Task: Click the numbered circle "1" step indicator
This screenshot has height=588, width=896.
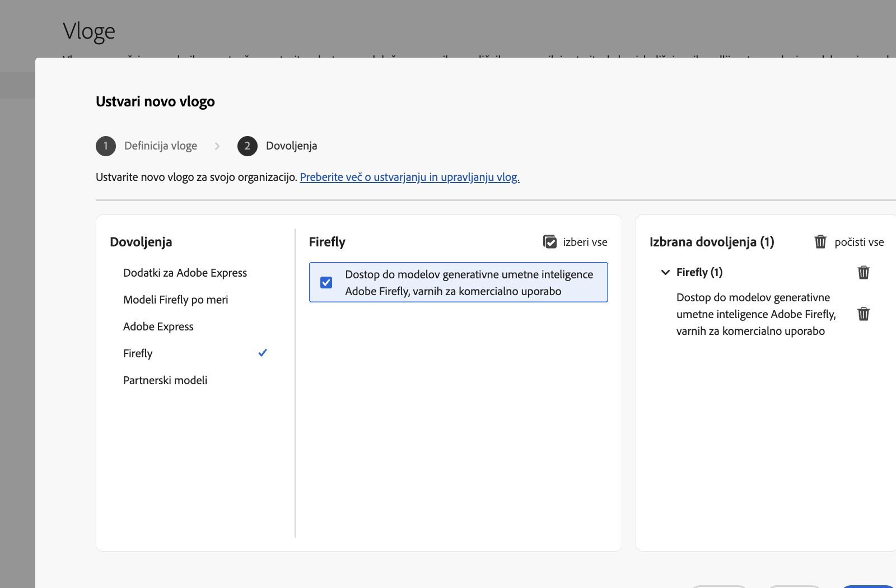Action: (105, 146)
